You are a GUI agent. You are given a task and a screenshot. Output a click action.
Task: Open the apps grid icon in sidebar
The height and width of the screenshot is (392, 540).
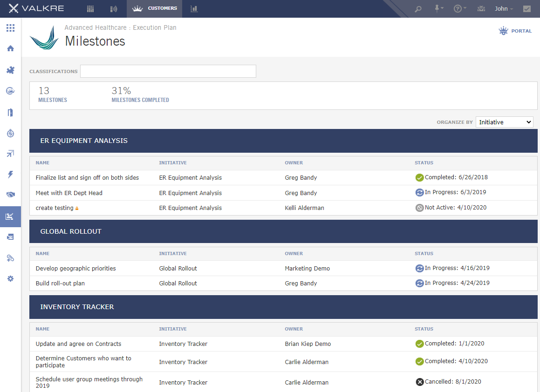pyautogui.click(x=10, y=28)
